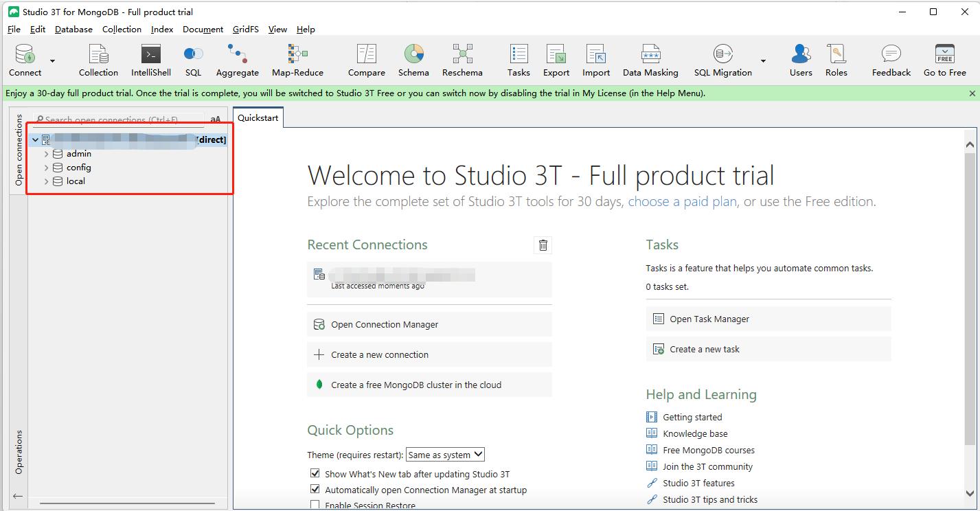
Task: Open the Edit menu
Action: 38,30
